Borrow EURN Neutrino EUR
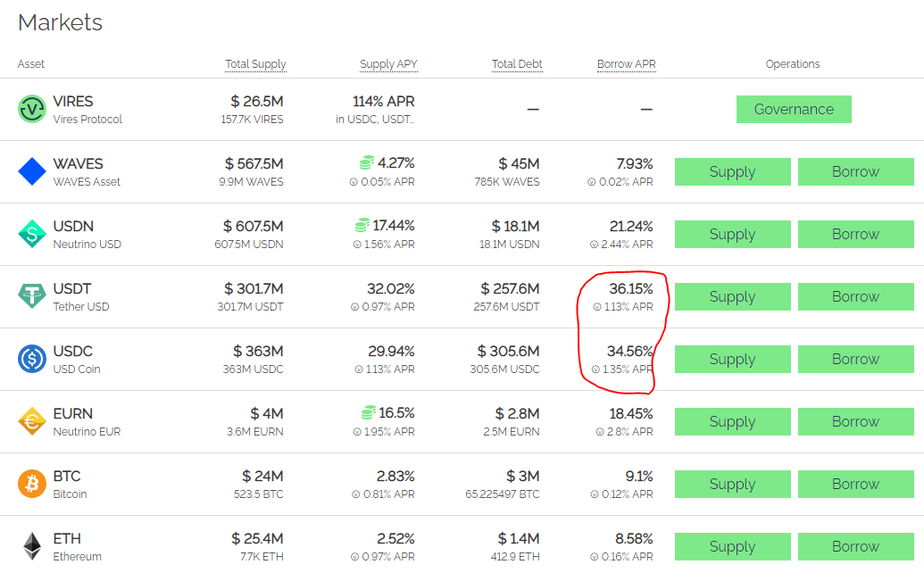This screenshot has height=581, width=924. tap(855, 421)
